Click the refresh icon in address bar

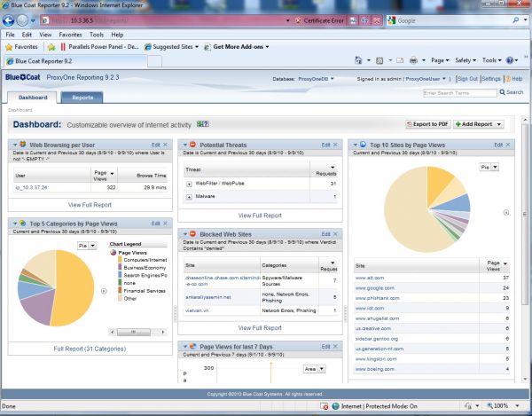(364, 20)
